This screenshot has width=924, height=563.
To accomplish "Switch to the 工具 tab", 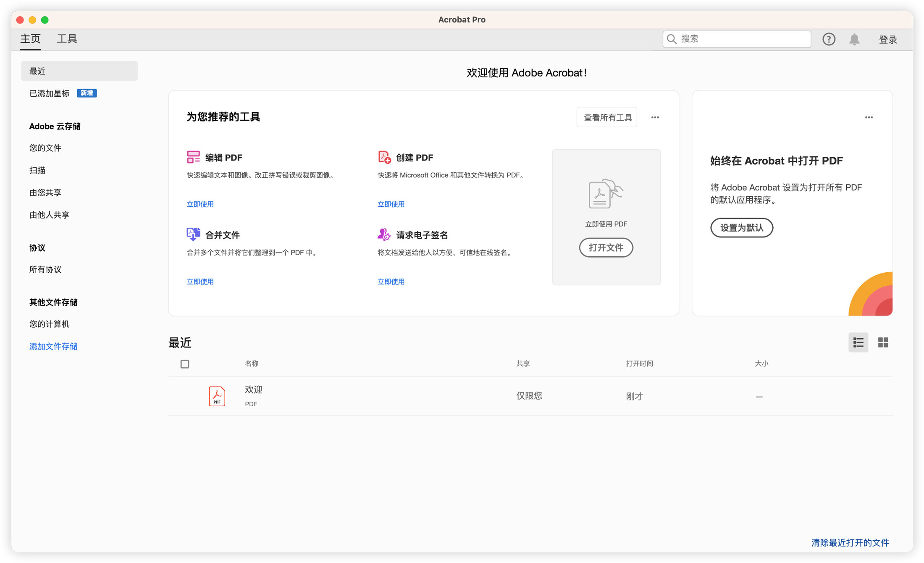I will point(67,39).
